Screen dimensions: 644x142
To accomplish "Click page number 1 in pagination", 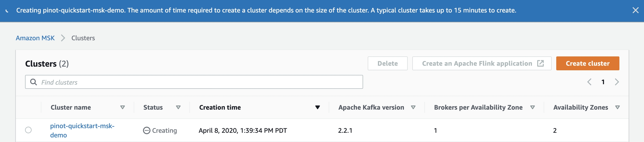I will 603,82.
